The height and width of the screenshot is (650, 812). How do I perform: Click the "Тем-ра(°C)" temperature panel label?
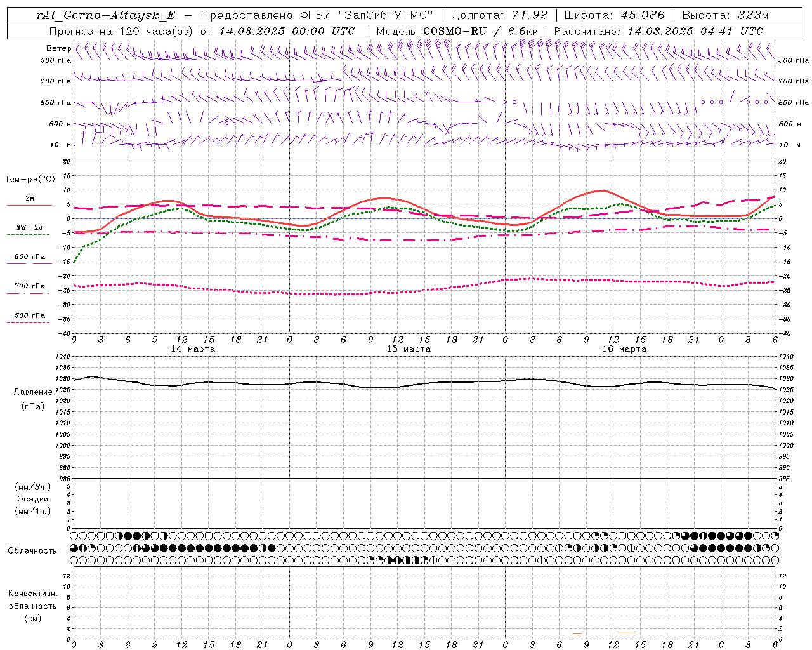tap(30, 179)
